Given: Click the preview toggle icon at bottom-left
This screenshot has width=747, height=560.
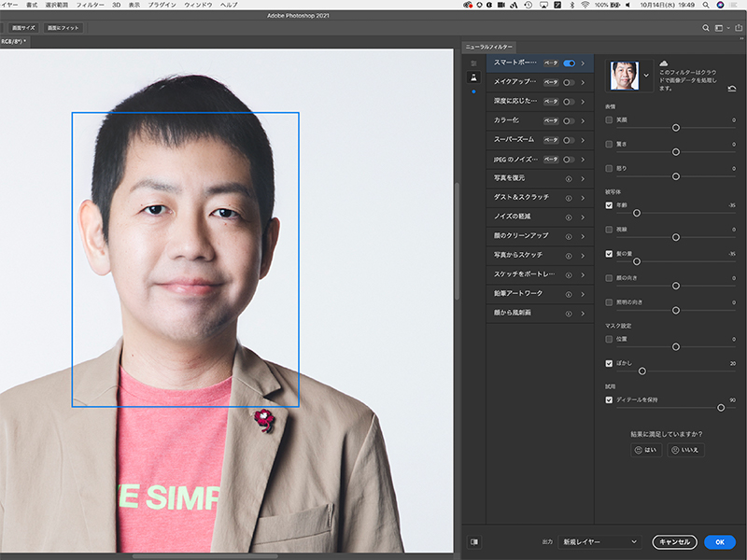Looking at the screenshot, I should click(474, 541).
